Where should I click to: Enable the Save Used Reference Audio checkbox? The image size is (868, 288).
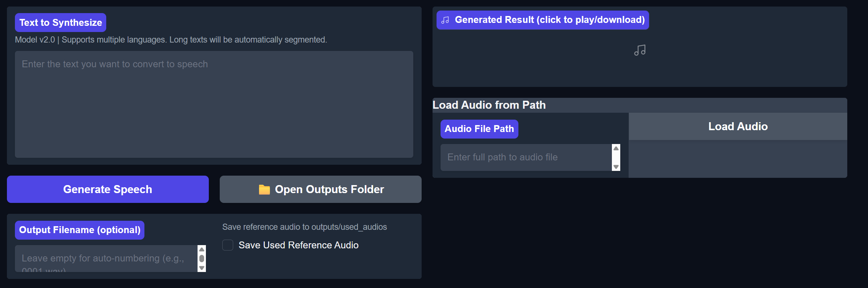click(228, 245)
